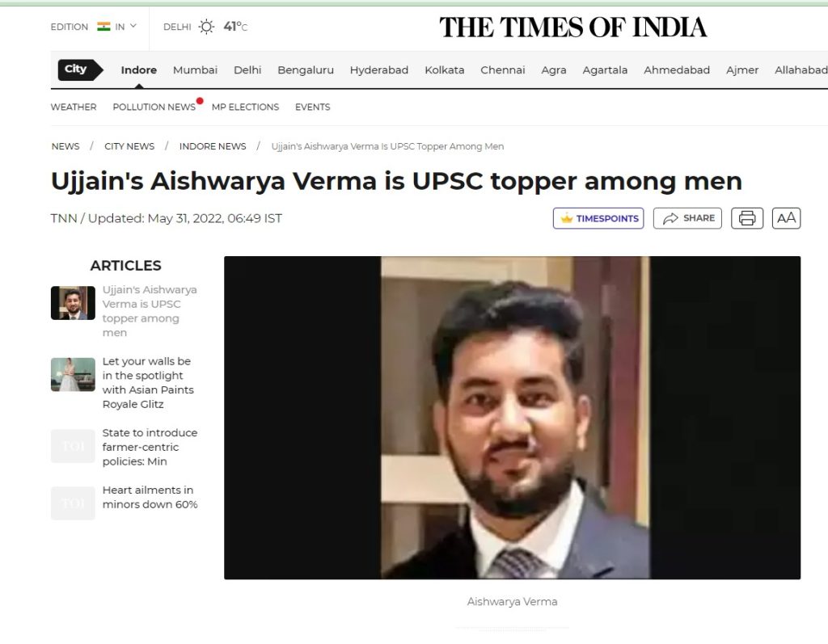
Task: Click Indore News breadcrumb link
Action: 213,146
